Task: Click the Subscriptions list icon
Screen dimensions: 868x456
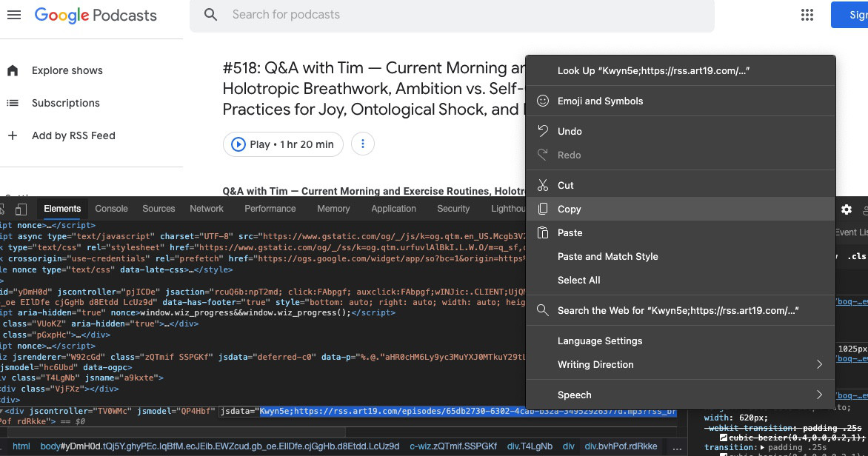Action: point(13,103)
